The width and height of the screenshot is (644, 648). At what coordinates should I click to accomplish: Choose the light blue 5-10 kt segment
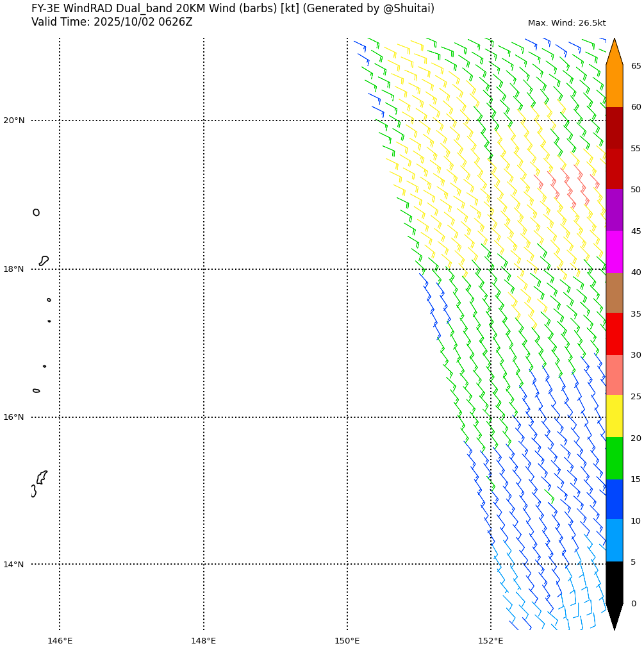coord(614,540)
